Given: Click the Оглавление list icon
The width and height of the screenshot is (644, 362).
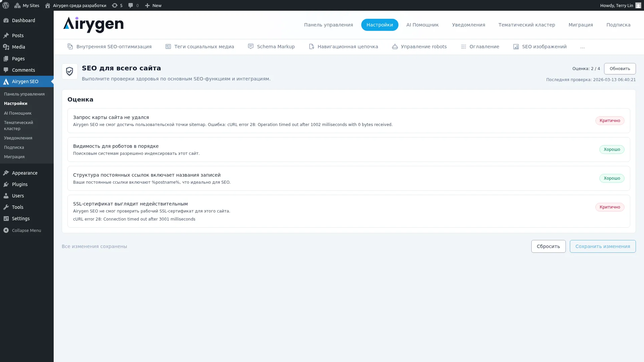Looking at the screenshot, I should coord(464,47).
